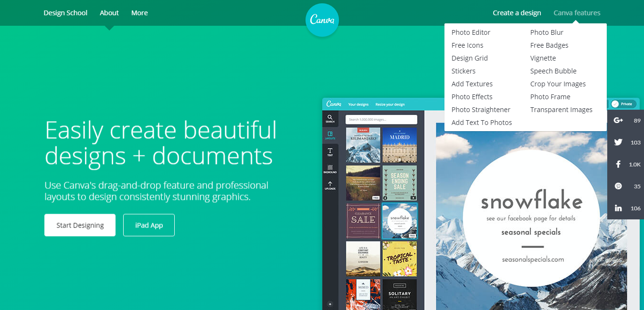This screenshot has width=644, height=310.
Task: Choose the Vignette feature
Action: click(x=543, y=58)
